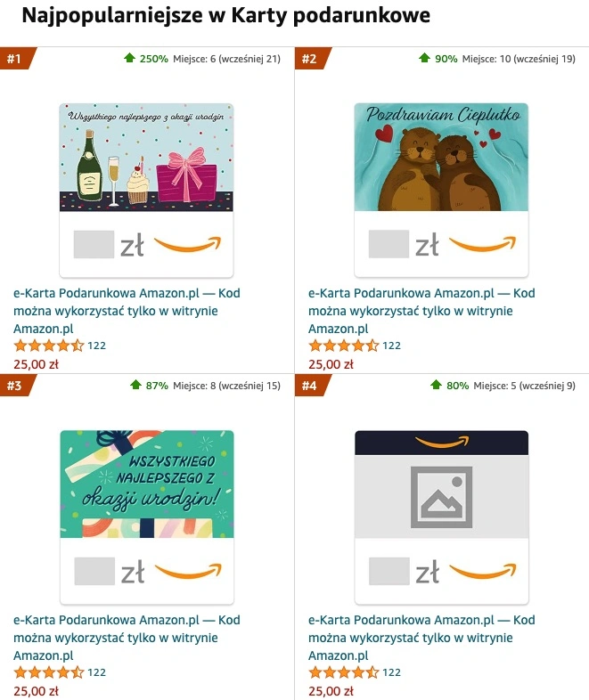Click the green up arrow beside 87%

135,385
